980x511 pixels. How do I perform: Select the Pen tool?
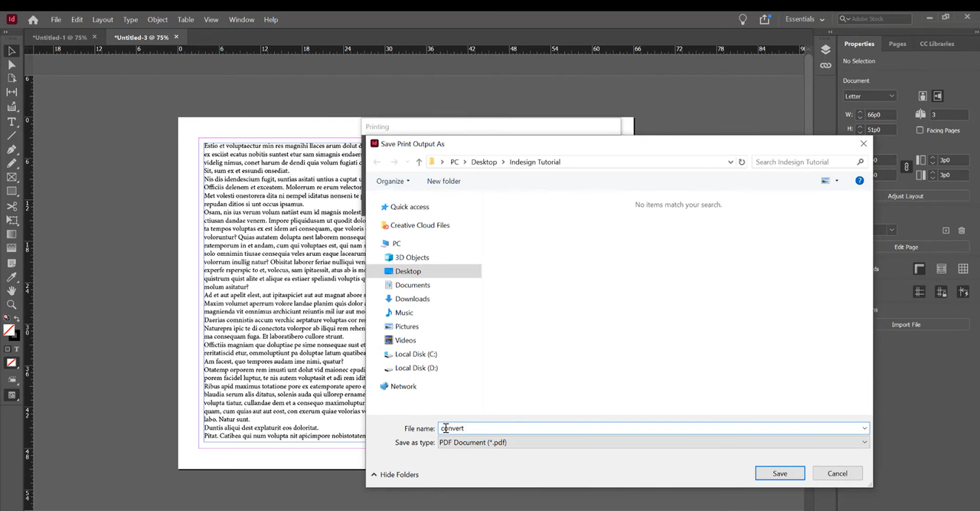point(11,149)
